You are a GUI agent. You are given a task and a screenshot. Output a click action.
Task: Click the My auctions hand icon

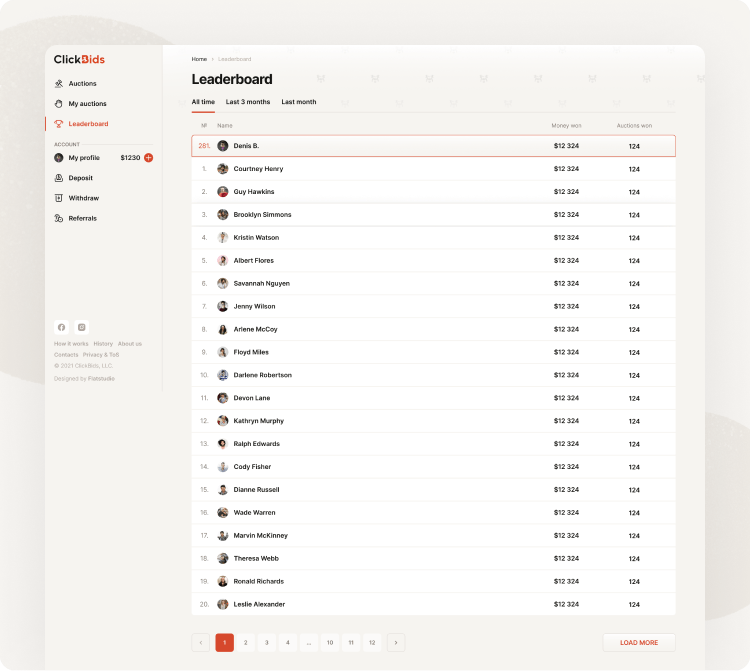[x=59, y=104]
